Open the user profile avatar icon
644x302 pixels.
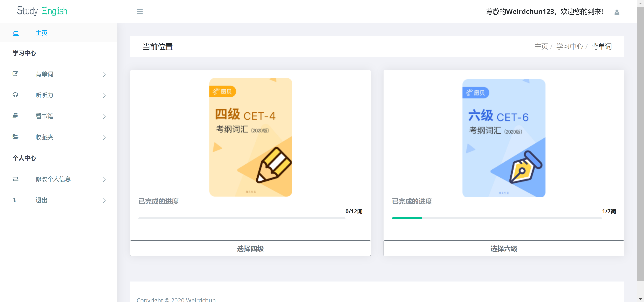coord(617,12)
